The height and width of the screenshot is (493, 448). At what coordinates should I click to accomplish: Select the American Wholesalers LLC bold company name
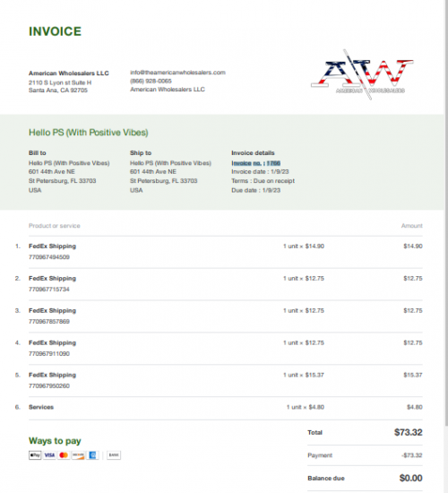[x=68, y=73]
